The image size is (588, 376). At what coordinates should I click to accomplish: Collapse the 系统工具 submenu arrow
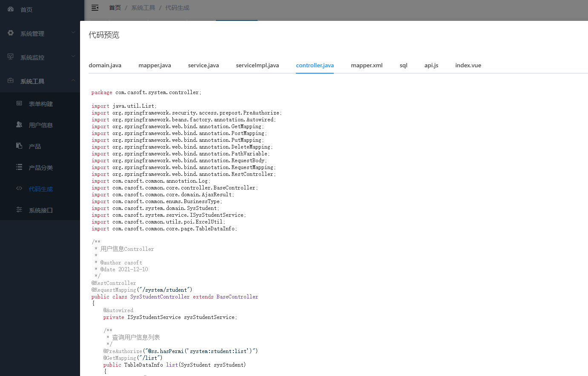(73, 80)
